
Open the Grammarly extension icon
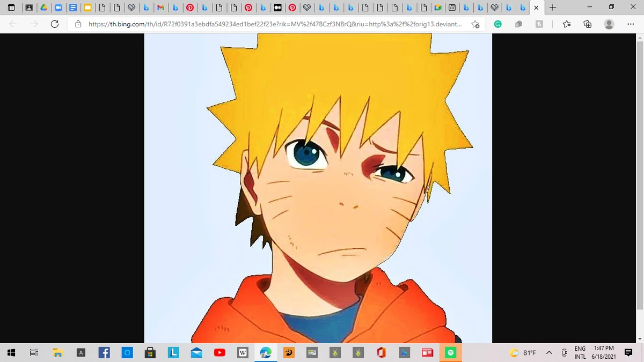click(497, 24)
